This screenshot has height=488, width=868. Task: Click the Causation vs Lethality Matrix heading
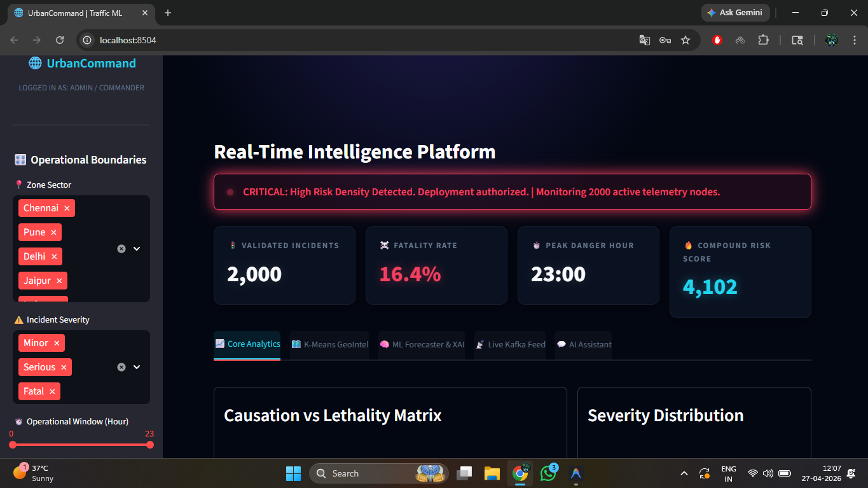(x=333, y=415)
